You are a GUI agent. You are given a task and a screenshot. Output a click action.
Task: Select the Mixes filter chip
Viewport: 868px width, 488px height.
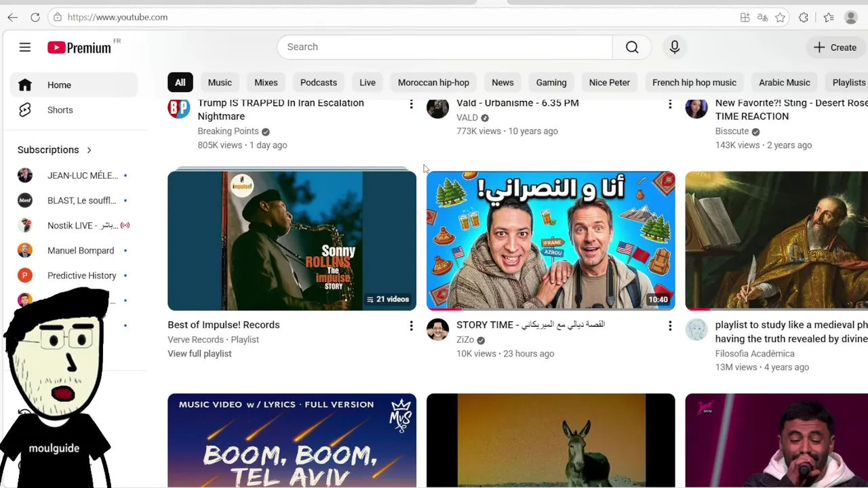(x=266, y=83)
